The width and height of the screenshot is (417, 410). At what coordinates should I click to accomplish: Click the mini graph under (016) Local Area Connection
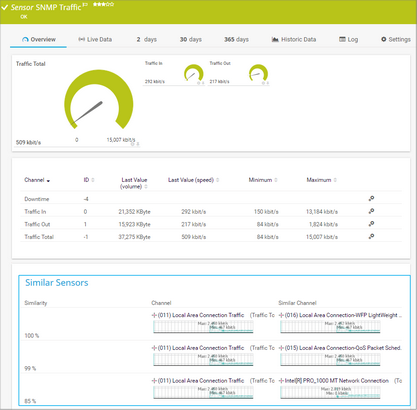[330, 327]
